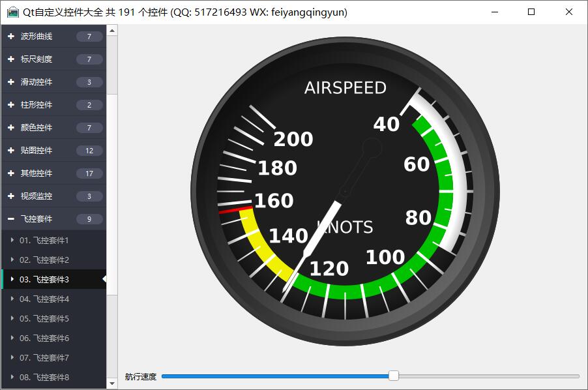Open 04. 飞控套件4 from the list
588x390 pixels.
pyautogui.click(x=44, y=299)
